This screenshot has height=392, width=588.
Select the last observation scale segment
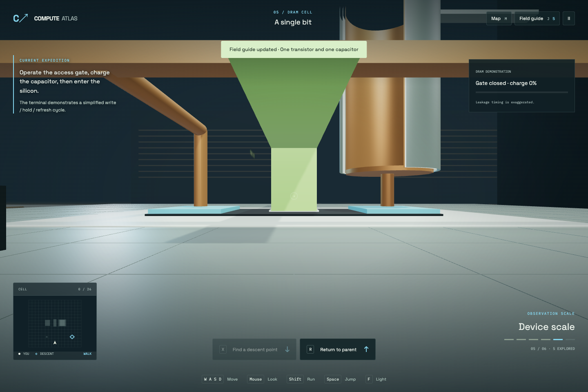click(570, 339)
